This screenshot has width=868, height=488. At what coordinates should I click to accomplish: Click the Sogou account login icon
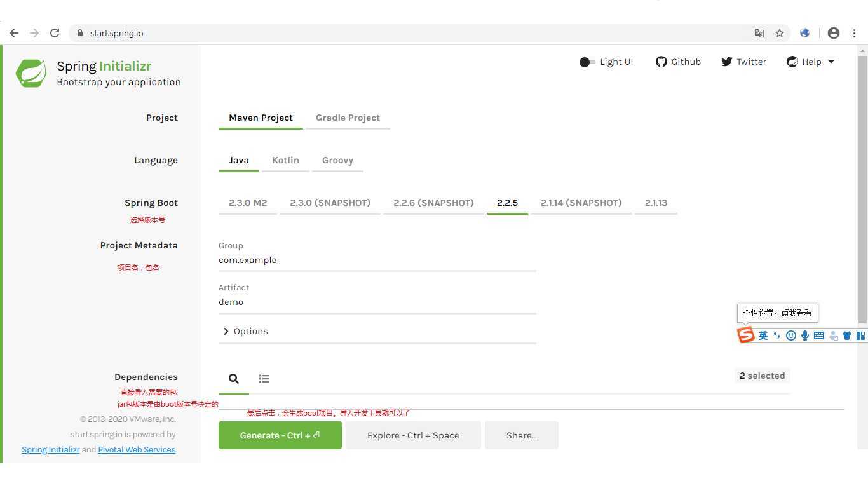(833, 335)
